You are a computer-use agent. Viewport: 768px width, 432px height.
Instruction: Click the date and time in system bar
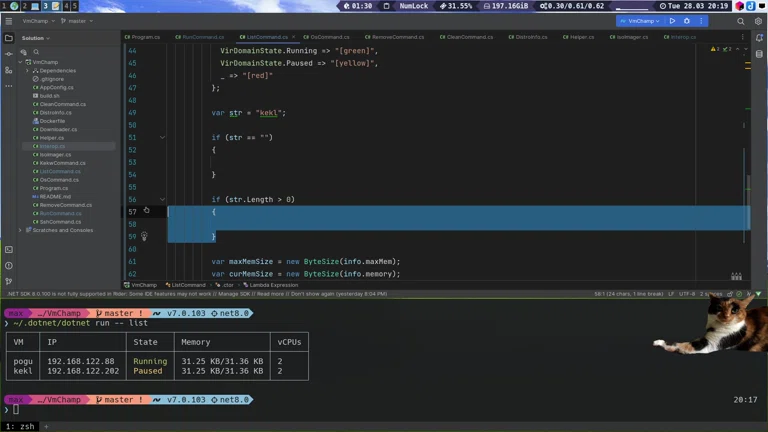[694, 6]
